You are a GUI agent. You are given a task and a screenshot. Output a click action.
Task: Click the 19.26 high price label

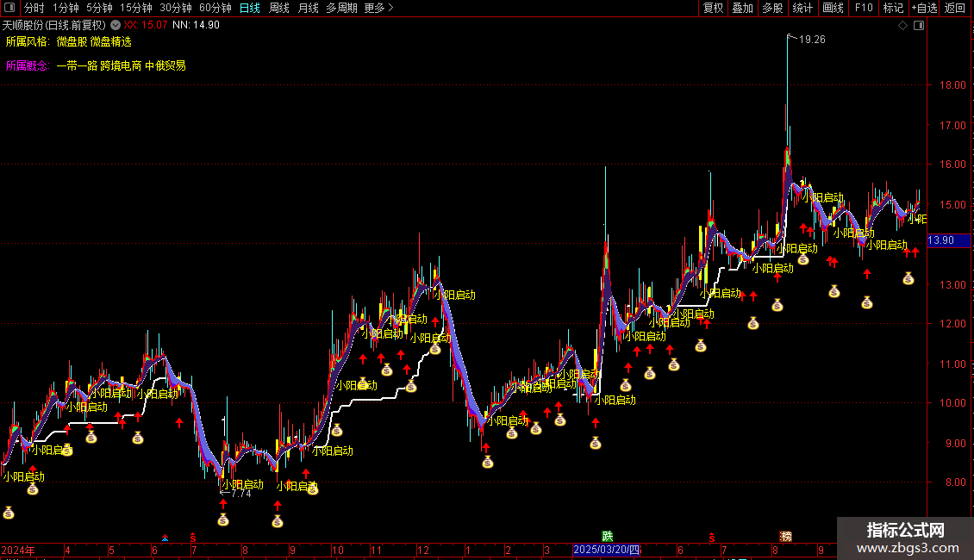coord(812,40)
